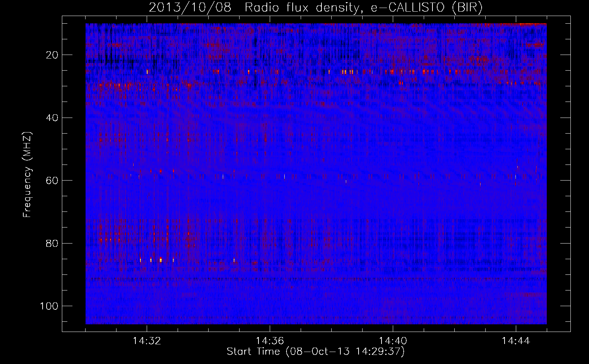589x364 pixels.
Task: Click the 14:32 time tick label
Action: pos(147,341)
